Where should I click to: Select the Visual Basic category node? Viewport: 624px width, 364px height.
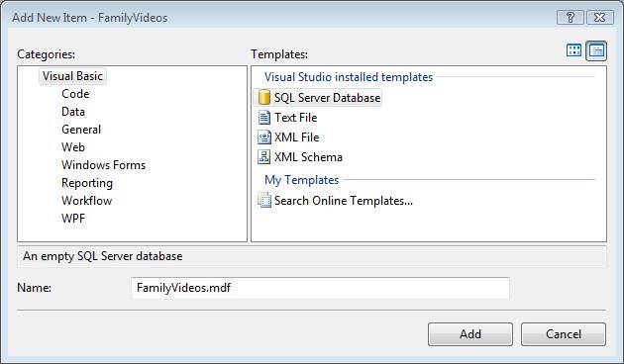(72, 76)
